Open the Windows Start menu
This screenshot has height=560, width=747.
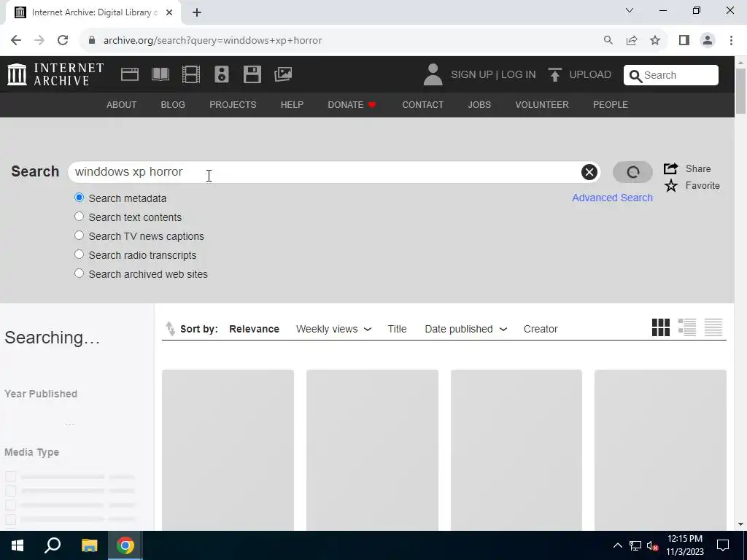tap(18, 545)
